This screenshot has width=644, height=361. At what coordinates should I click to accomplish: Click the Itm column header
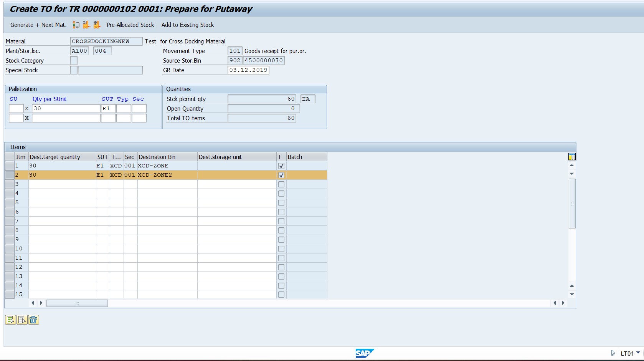tap(21, 157)
